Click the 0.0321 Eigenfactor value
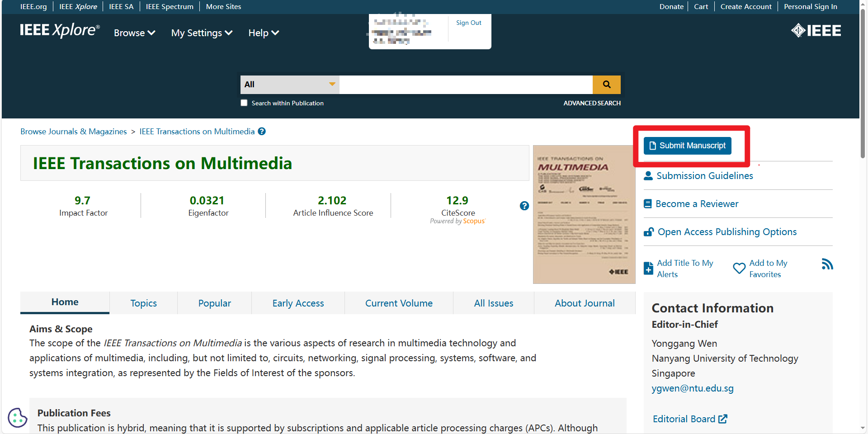Viewport: 868px width, 434px height. pos(207,200)
